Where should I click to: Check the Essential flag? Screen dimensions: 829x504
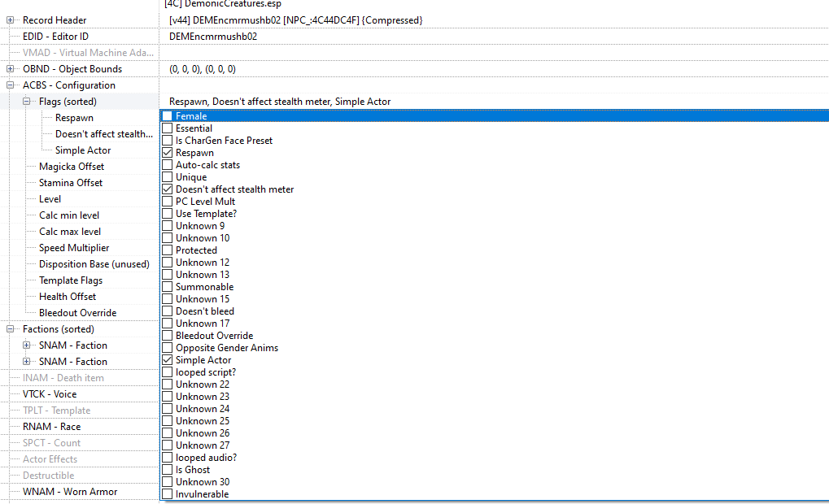pyautogui.click(x=168, y=128)
